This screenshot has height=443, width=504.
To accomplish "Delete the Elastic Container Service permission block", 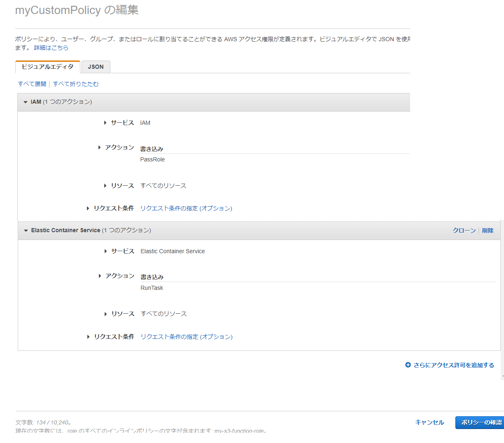I will [x=488, y=231].
